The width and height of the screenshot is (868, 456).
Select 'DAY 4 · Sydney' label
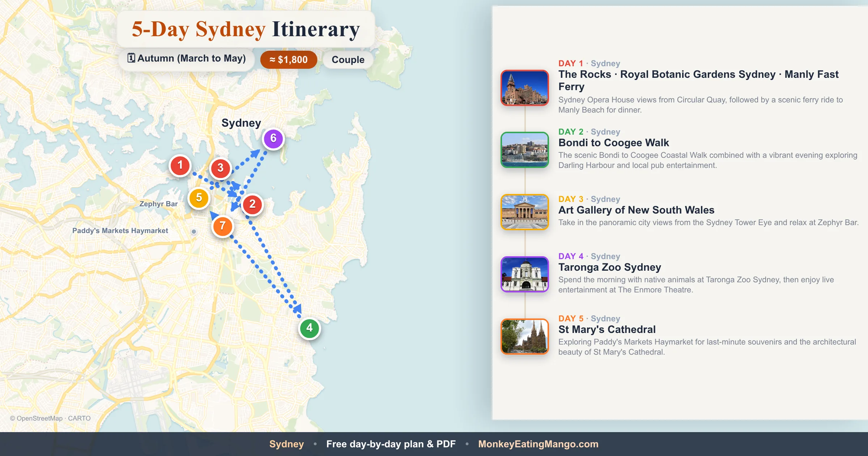(x=589, y=256)
